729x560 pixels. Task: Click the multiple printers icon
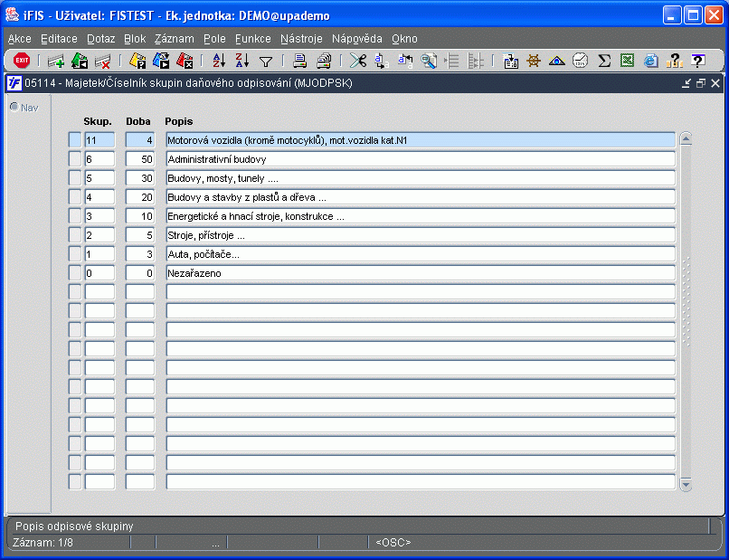click(324, 61)
